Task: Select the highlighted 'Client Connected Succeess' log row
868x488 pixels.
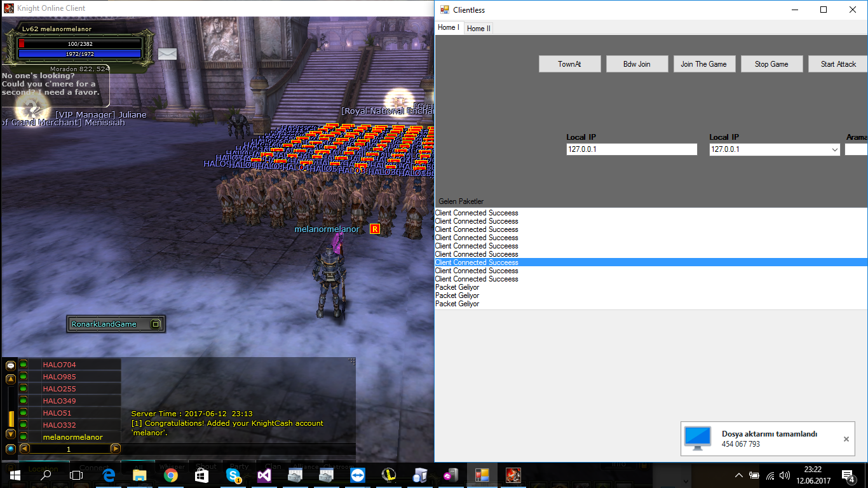Action: tap(651, 262)
